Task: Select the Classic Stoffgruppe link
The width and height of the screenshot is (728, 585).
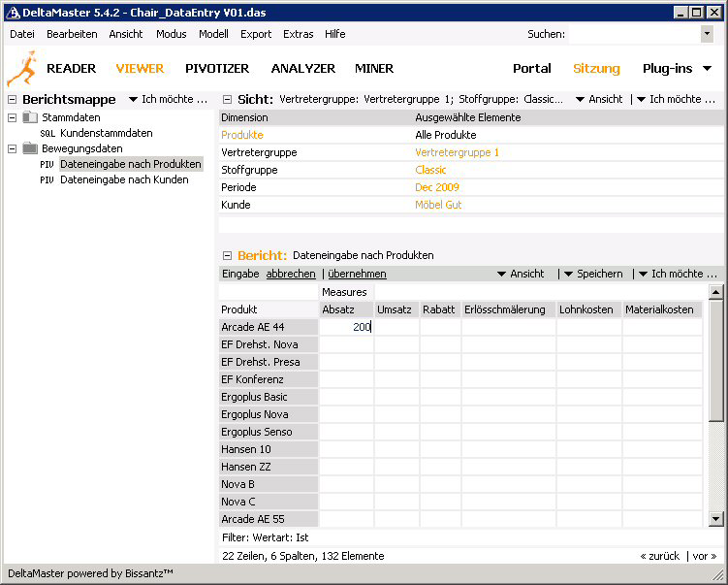Action: tap(430, 170)
